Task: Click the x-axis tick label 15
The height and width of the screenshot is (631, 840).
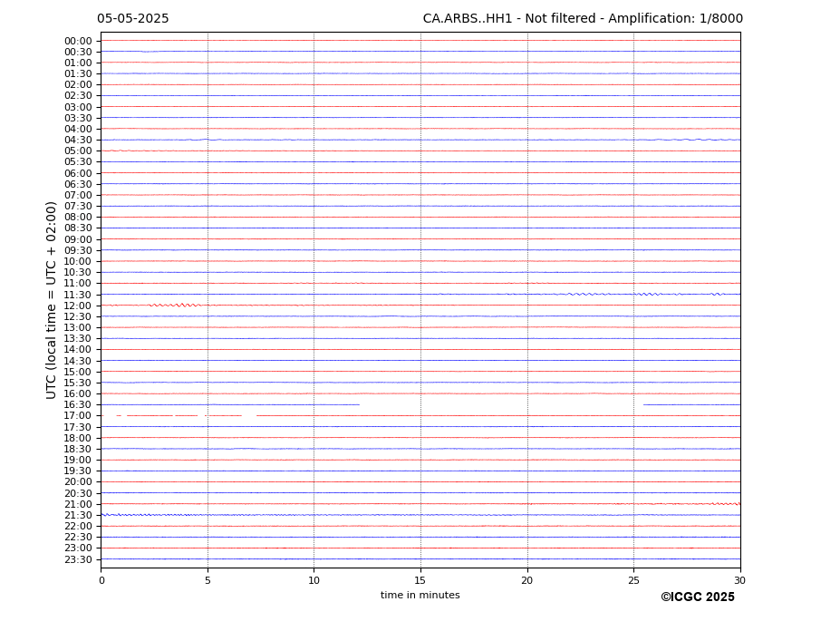Action: 420,580
